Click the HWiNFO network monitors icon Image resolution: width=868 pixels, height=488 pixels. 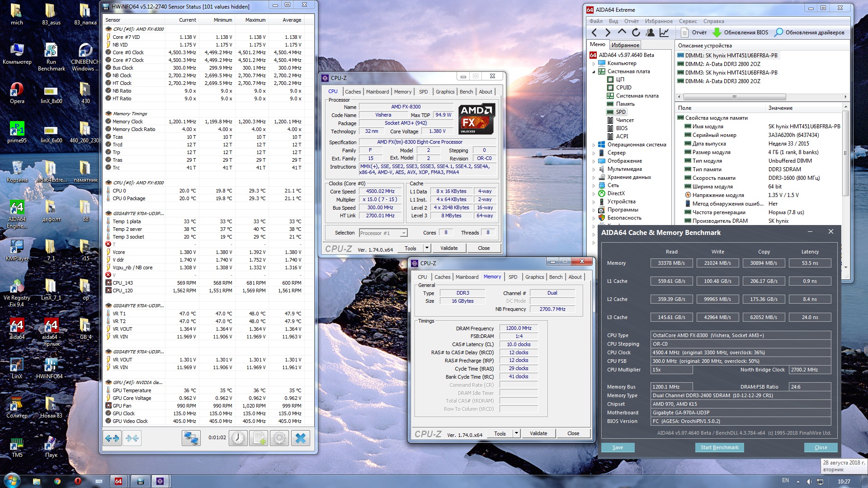coord(191,438)
